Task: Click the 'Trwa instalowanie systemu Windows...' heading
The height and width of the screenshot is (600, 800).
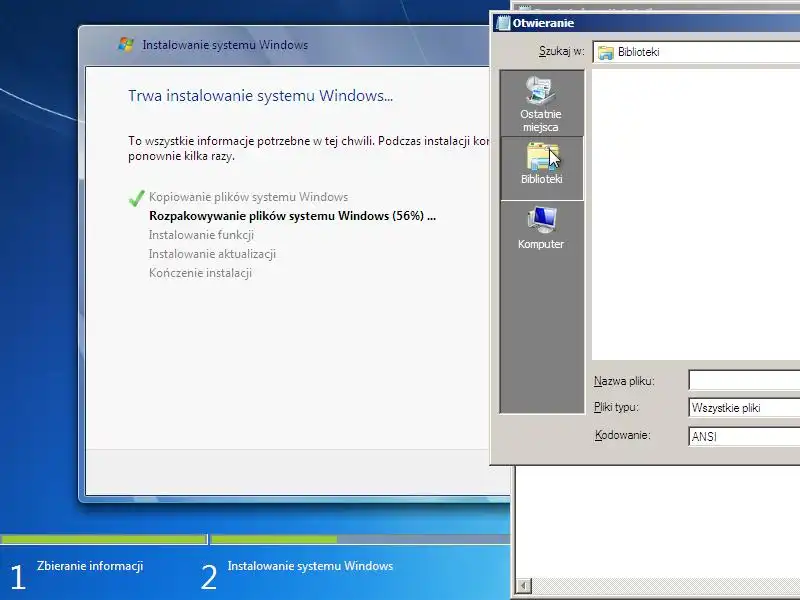Action: click(x=260, y=96)
